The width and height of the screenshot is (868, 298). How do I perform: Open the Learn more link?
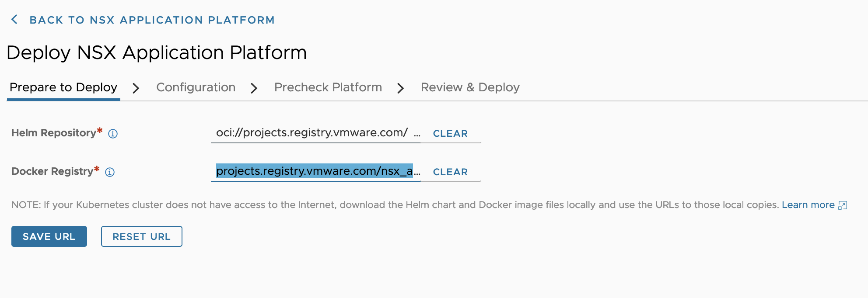pyautogui.click(x=808, y=205)
